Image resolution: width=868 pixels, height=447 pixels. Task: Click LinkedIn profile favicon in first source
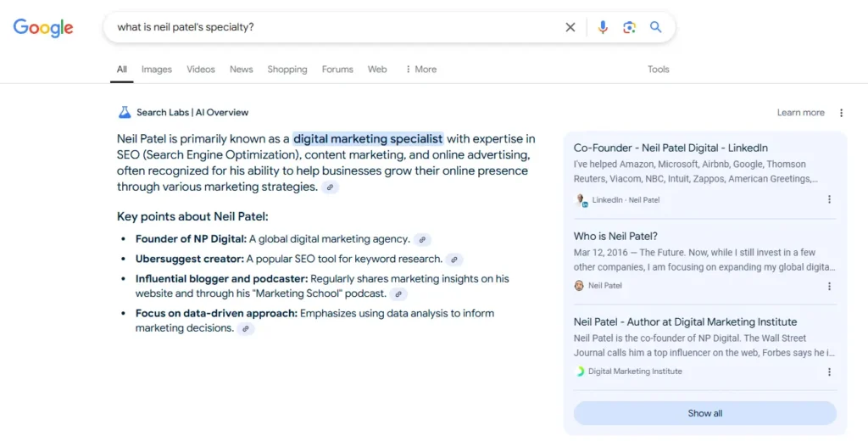[x=581, y=200]
